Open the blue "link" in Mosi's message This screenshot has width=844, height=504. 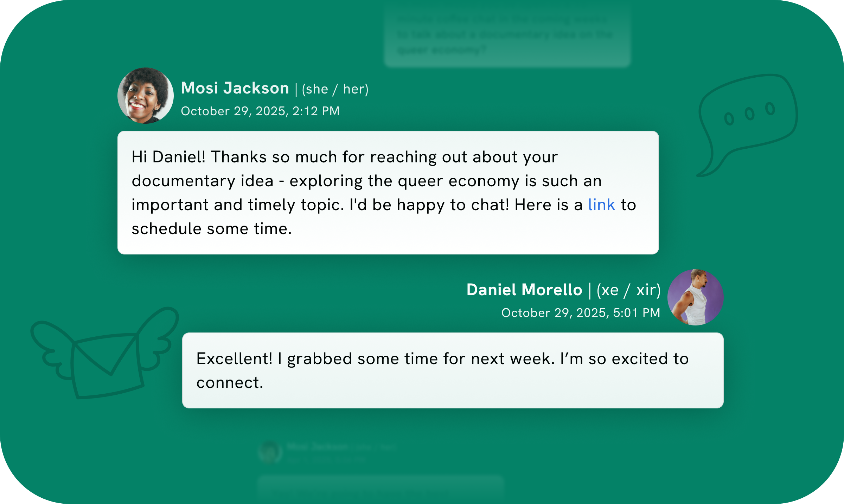pyautogui.click(x=601, y=205)
